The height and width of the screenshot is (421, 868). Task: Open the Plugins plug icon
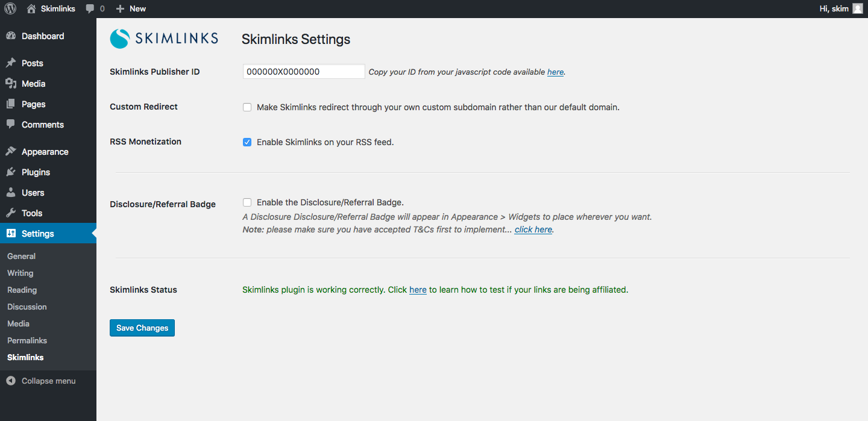pos(11,172)
